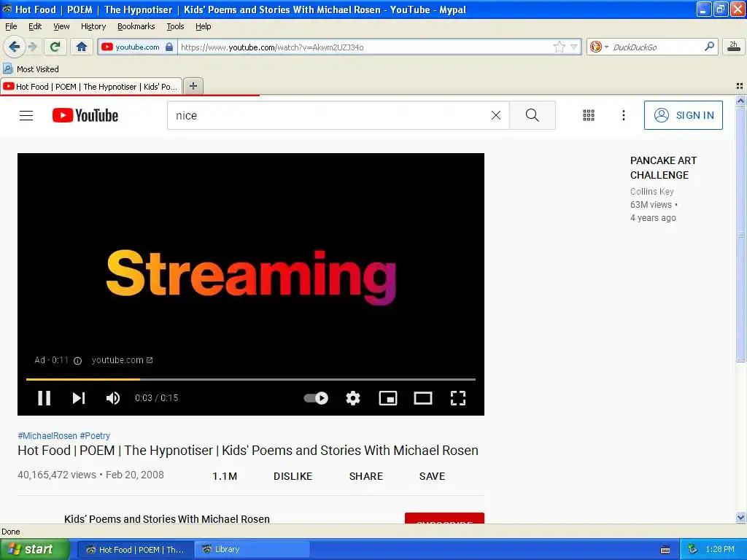Screen dimensions: 747x560
Task: Open the Tools menu
Action: 175,26
